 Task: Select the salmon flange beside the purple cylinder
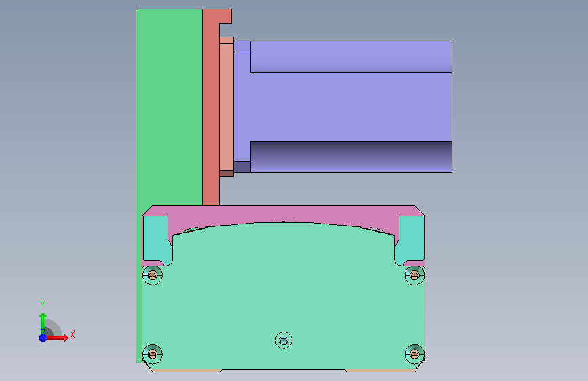pos(226,106)
